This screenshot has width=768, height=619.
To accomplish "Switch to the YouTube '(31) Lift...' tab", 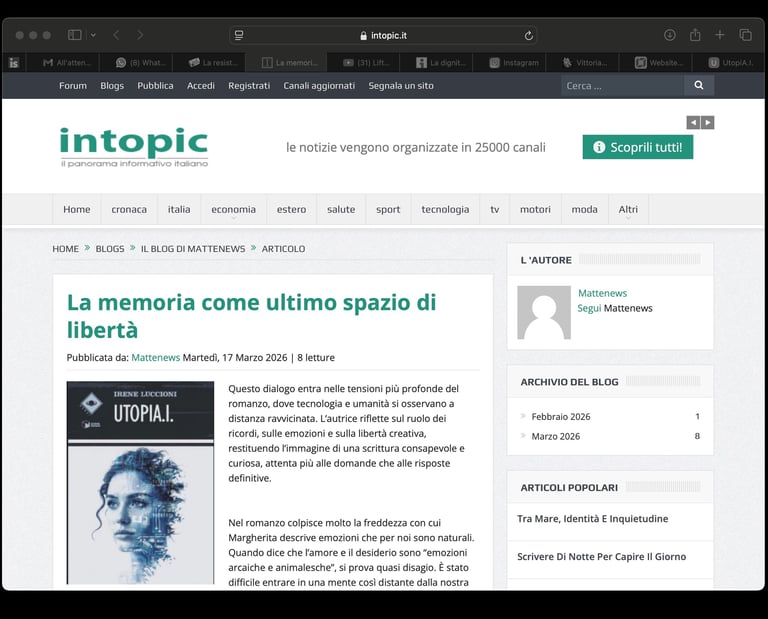I will click(x=366, y=63).
